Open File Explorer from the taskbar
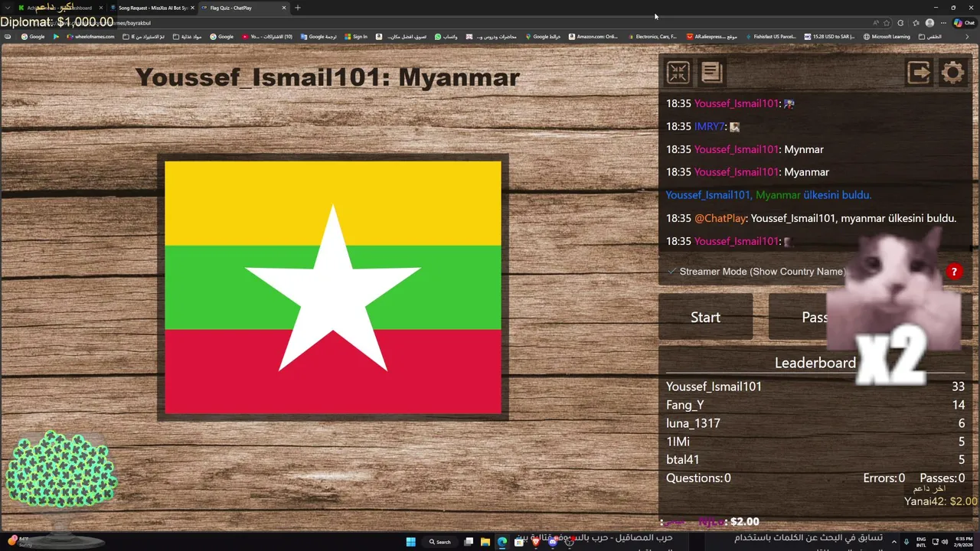Viewport: 980px width, 551px height. 485,542
